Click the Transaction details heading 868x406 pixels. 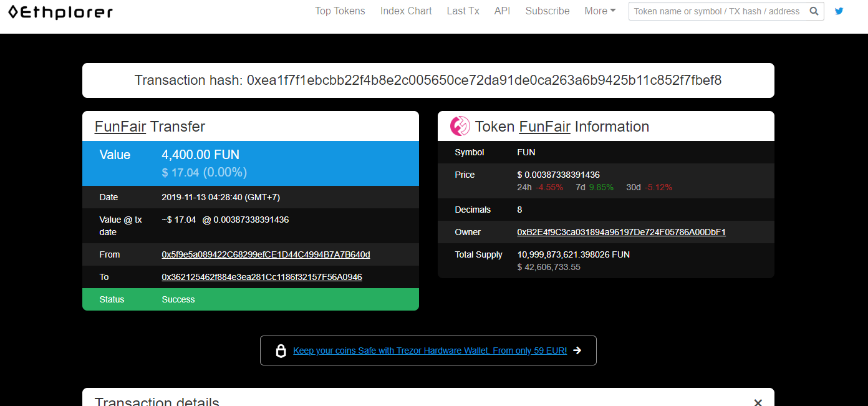click(x=157, y=402)
